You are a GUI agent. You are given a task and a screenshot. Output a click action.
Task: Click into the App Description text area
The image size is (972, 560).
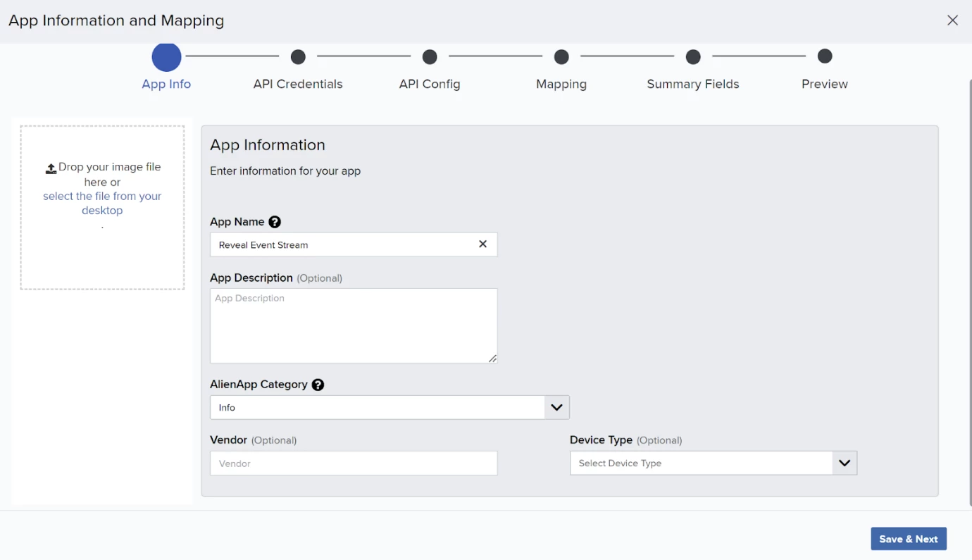coord(354,326)
